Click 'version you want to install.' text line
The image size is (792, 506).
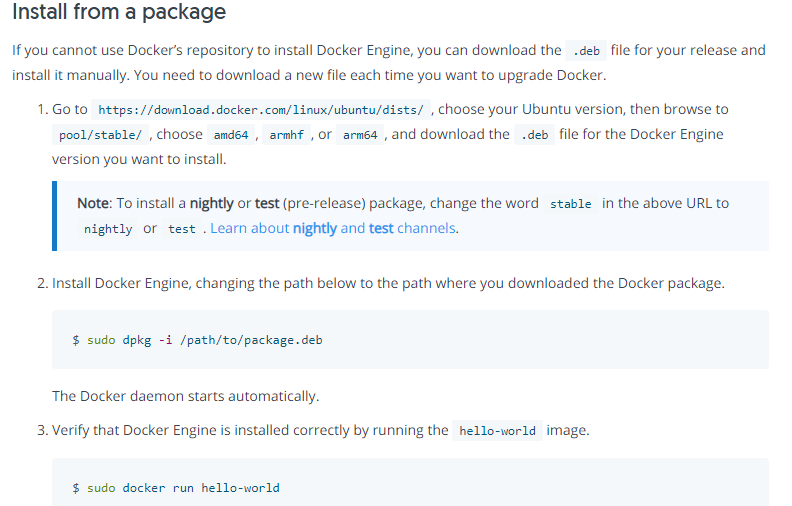[139, 159]
